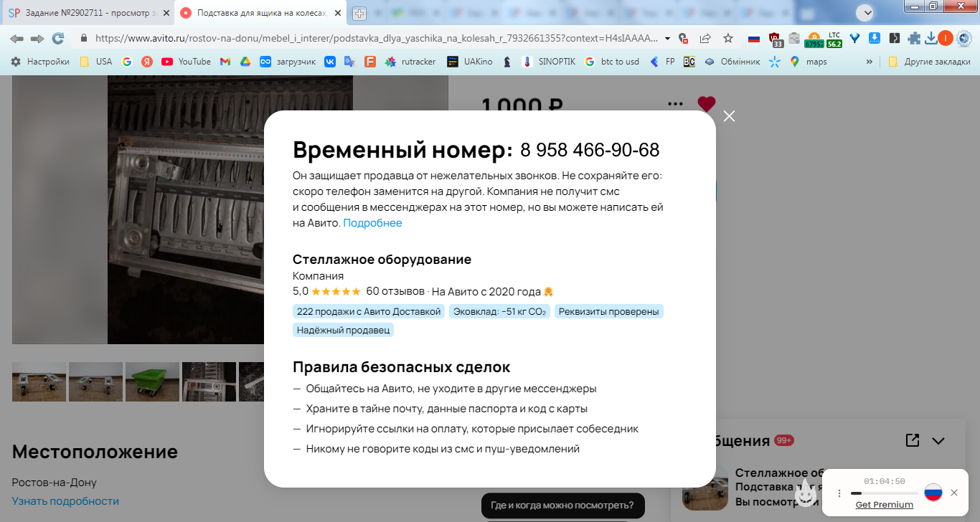The height and width of the screenshot is (522, 980).
Task: Open the Russian flag VPN extension
Action: click(x=753, y=38)
